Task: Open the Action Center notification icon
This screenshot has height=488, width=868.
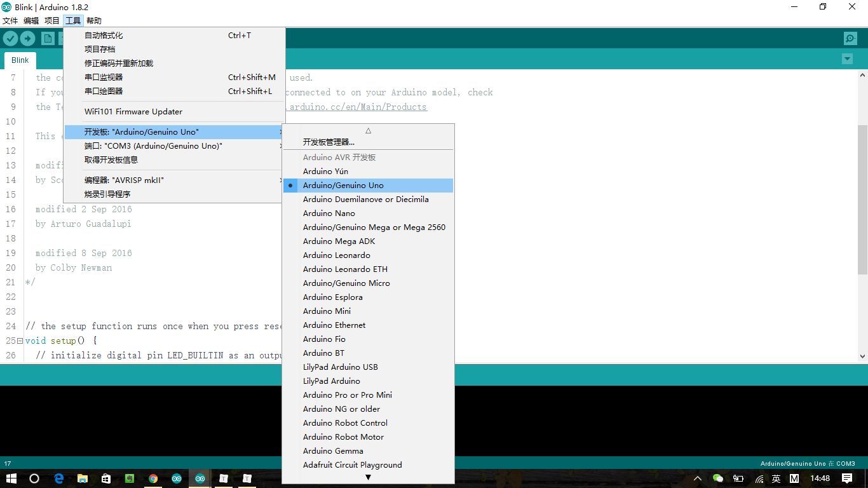Action: point(847,478)
